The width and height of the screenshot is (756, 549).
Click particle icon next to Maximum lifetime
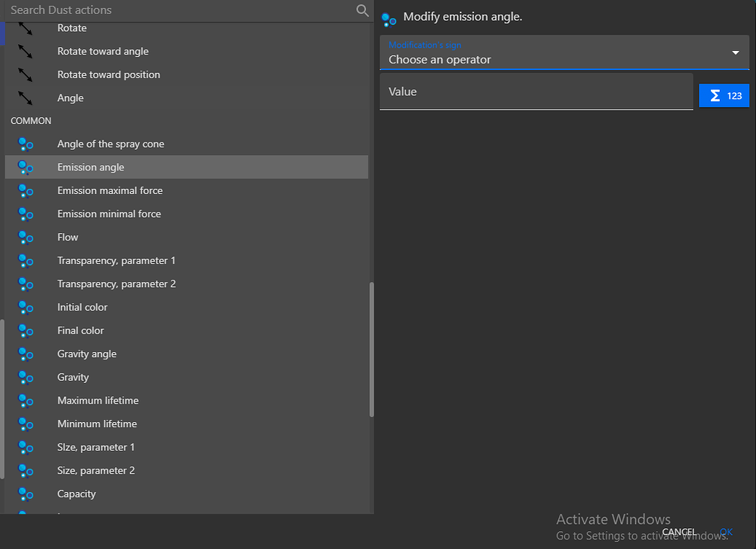[25, 401]
